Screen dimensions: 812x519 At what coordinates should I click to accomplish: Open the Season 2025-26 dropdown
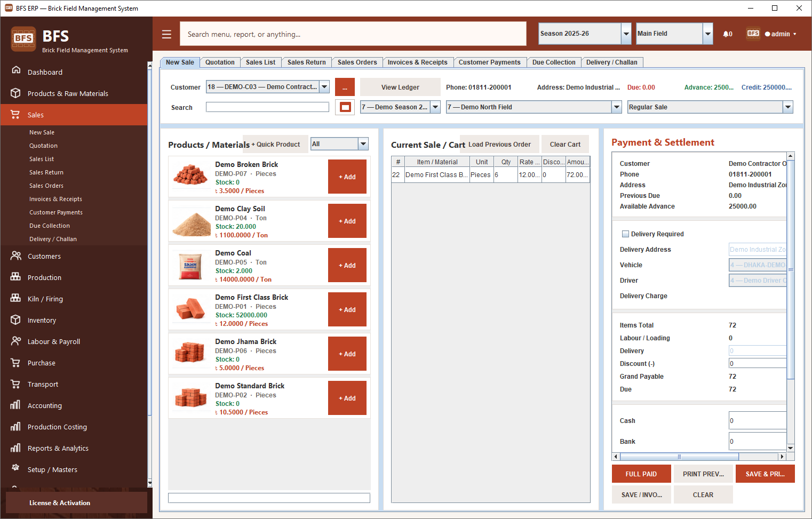[585, 34]
